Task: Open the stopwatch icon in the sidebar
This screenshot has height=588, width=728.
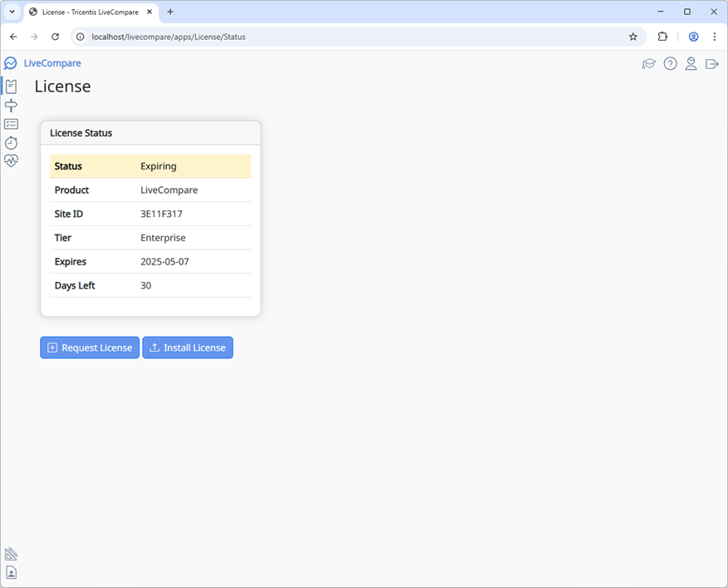Action: coord(11,143)
